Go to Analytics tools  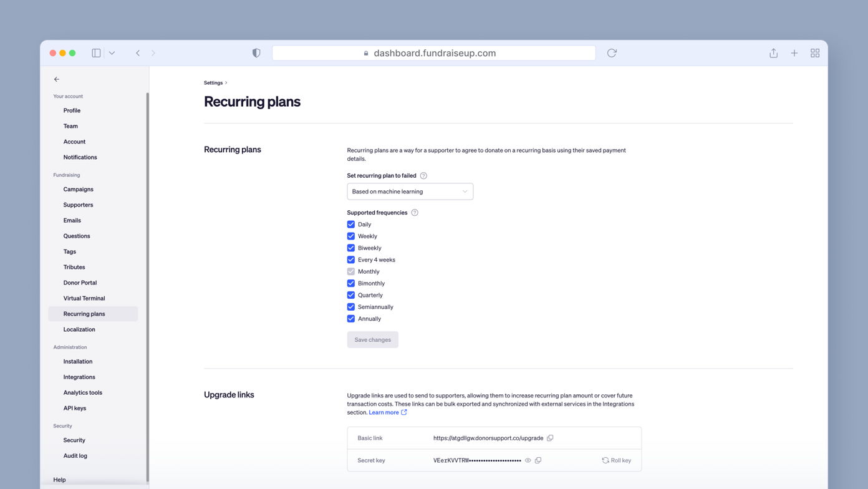pos(82,392)
